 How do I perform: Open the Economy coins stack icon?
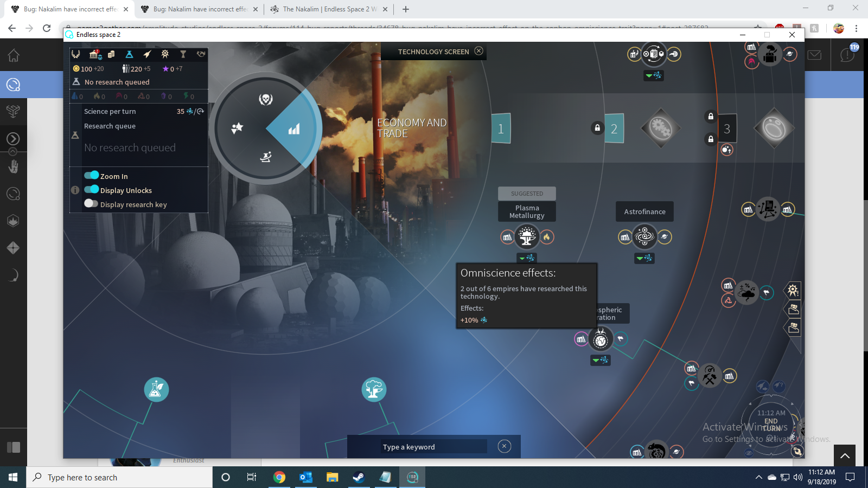coord(111,54)
